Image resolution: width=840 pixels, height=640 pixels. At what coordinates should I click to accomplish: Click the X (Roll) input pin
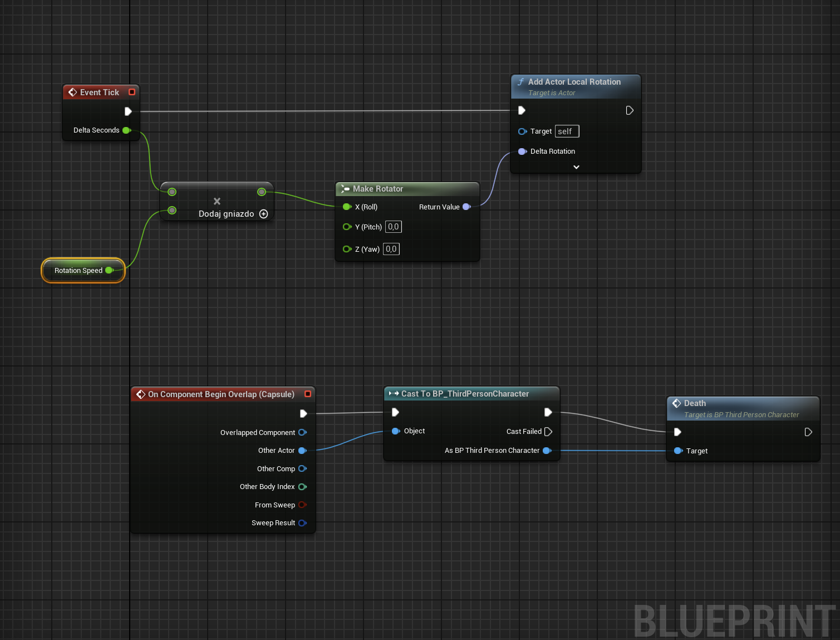pyautogui.click(x=347, y=207)
